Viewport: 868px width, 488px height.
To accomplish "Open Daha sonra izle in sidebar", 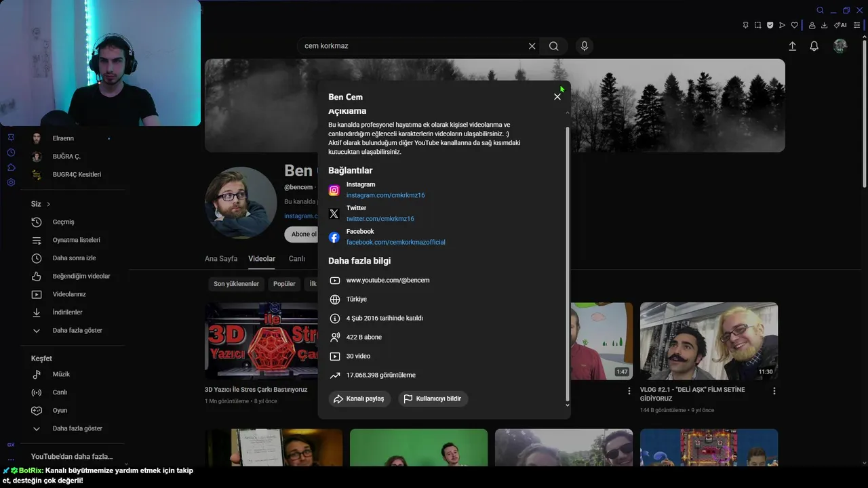I will (x=73, y=258).
